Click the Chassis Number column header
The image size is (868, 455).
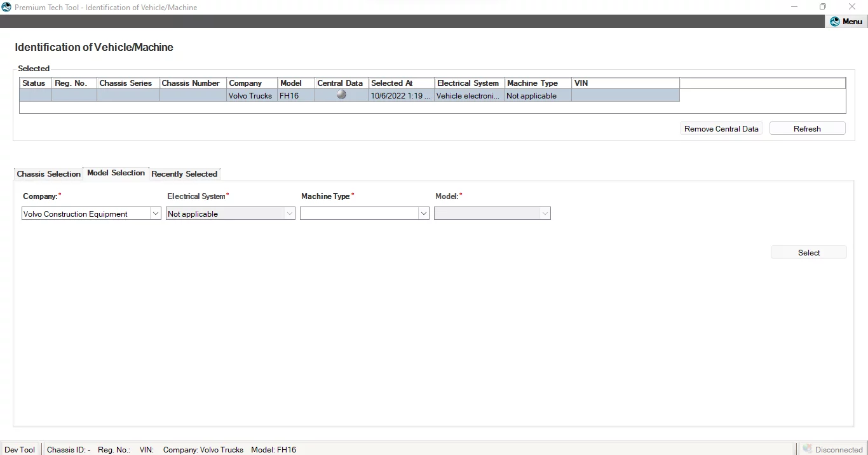191,83
